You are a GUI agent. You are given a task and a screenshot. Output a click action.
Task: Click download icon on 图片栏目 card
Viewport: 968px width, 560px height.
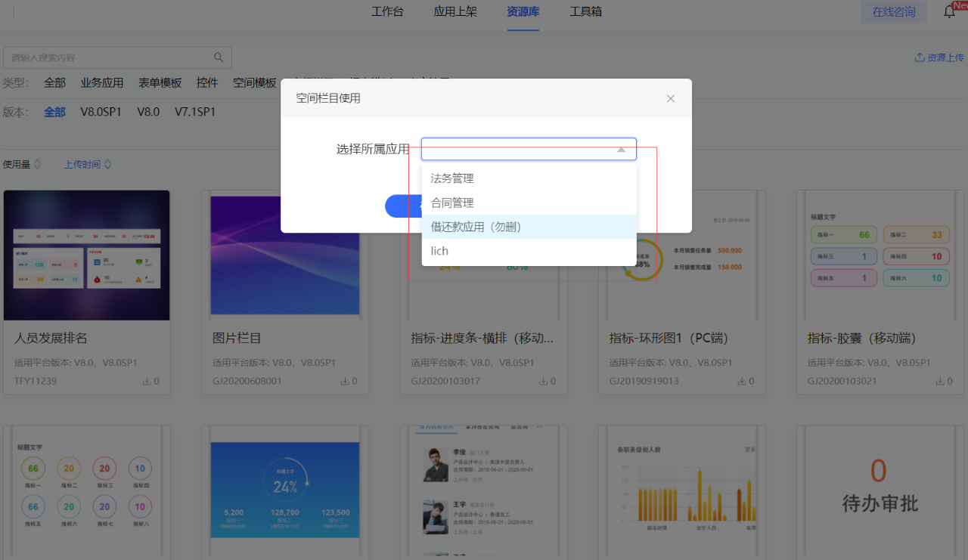click(345, 382)
